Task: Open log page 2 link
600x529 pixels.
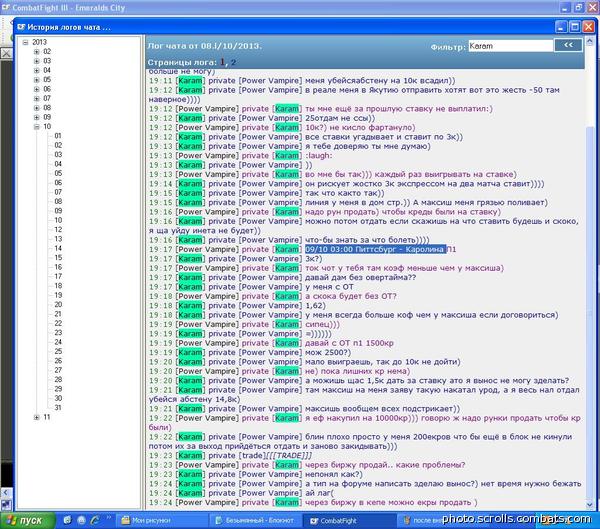Action: [233, 62]
